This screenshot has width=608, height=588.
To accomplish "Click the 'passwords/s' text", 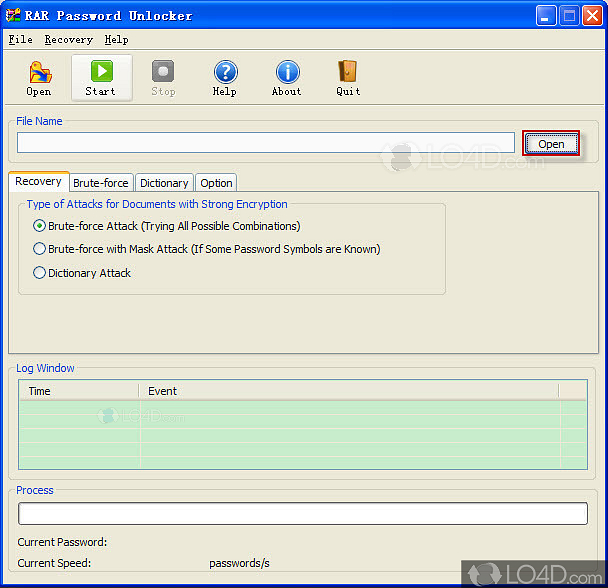I will 239,563.
